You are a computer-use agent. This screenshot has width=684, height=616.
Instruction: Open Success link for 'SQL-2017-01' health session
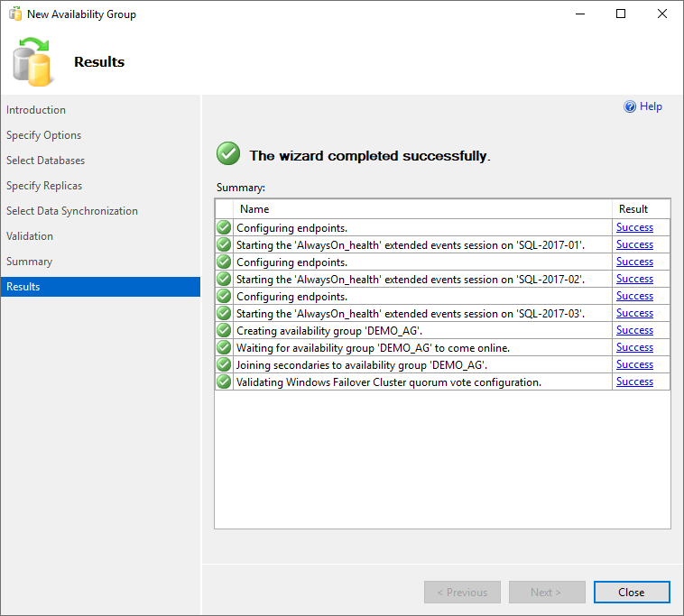(x=634, y=244)
